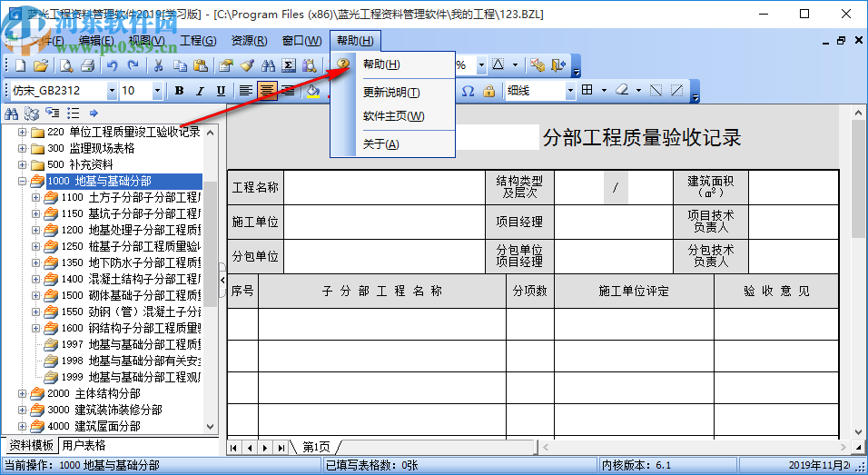Switch to the 用户表格 tab

84,446
